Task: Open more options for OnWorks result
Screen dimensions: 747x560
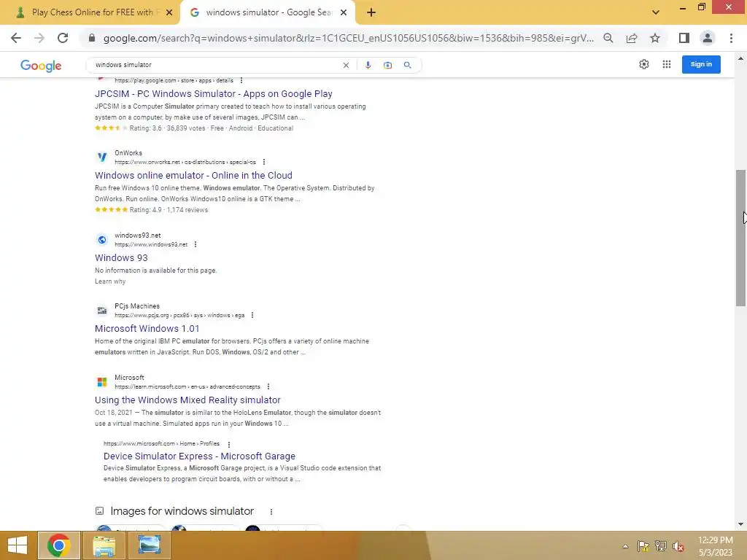Action: click(264, 162)
